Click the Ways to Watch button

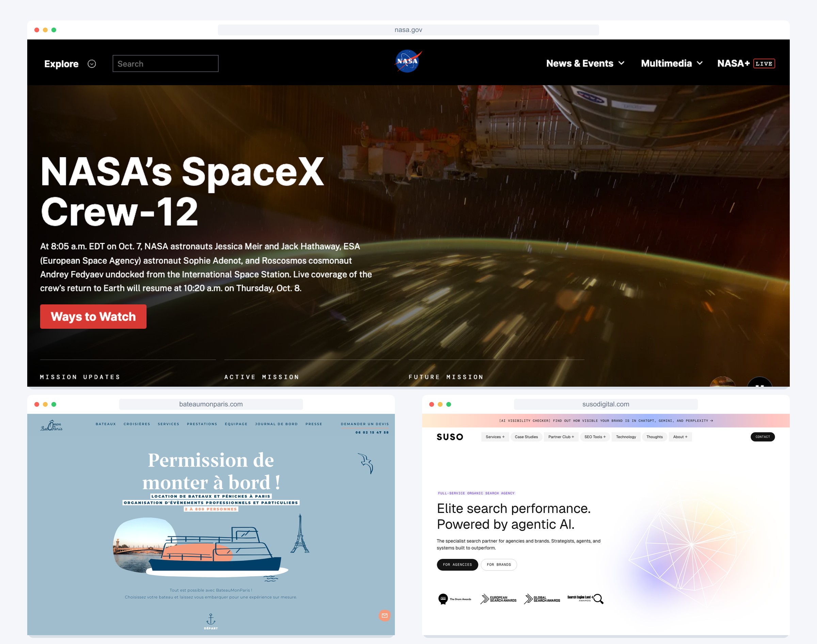93,317
